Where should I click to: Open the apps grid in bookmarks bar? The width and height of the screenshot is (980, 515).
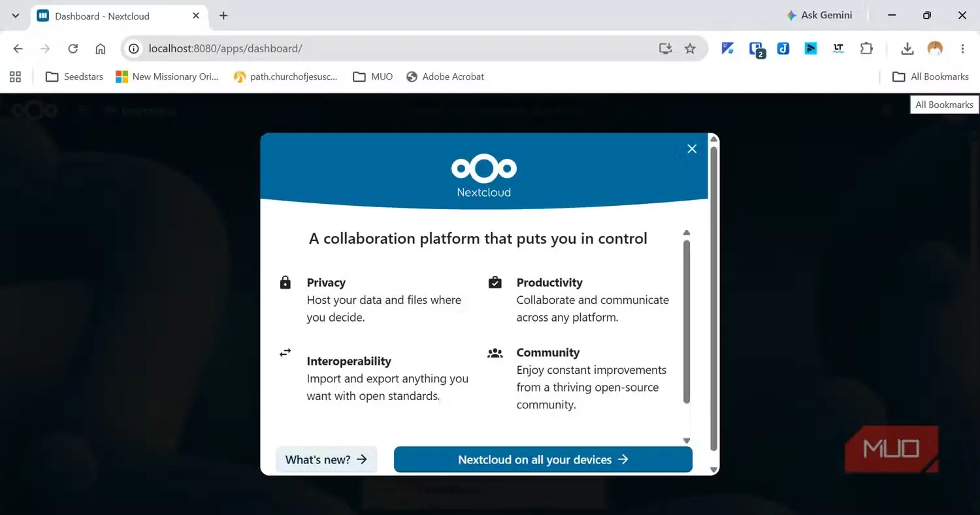pyautogui.click(x=16, y=76)
